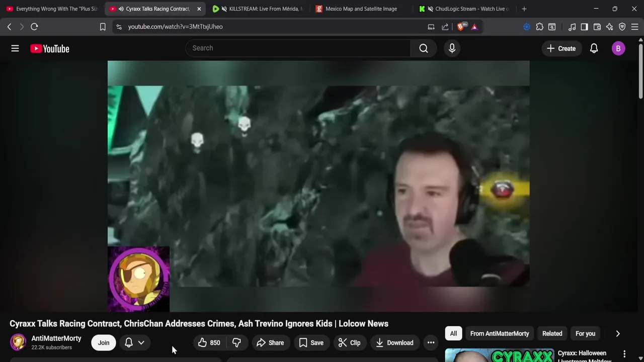Click install app icon in address bar
Screen dimensions: 644x362
coord(431,27)
